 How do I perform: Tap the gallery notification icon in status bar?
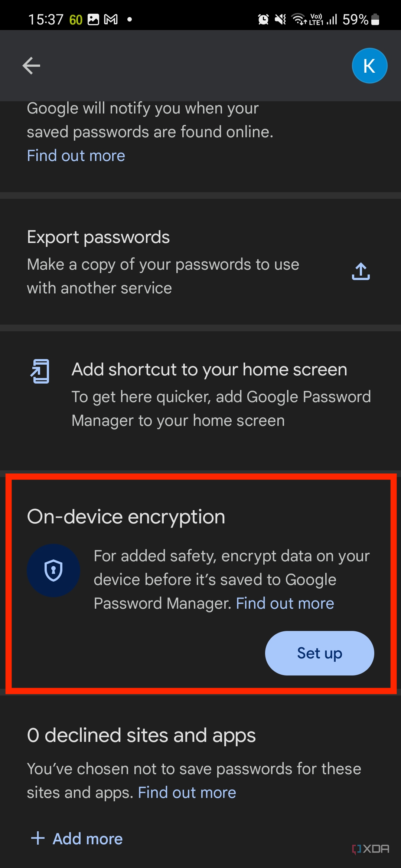pyautogui.click(x=93, y=19)
